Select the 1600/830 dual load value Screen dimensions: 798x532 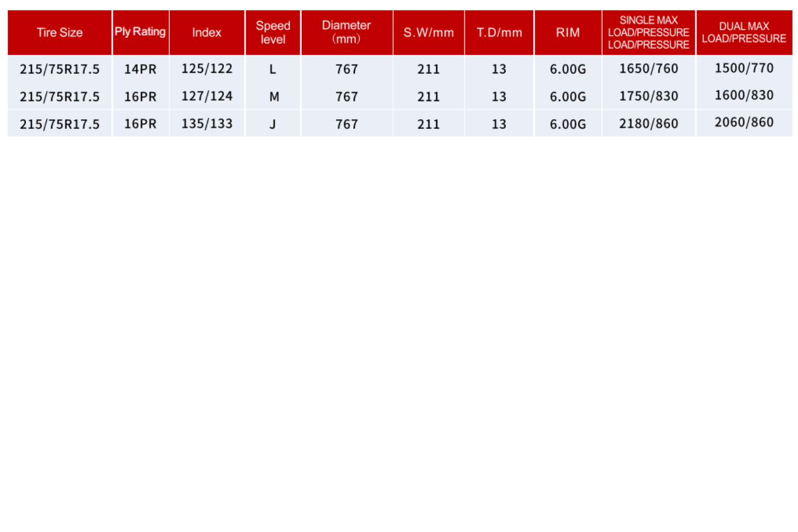pyautogui.click(x=744, y=95)
